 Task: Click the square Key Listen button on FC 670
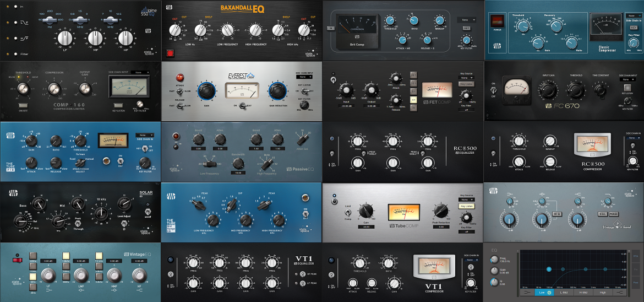627,87
